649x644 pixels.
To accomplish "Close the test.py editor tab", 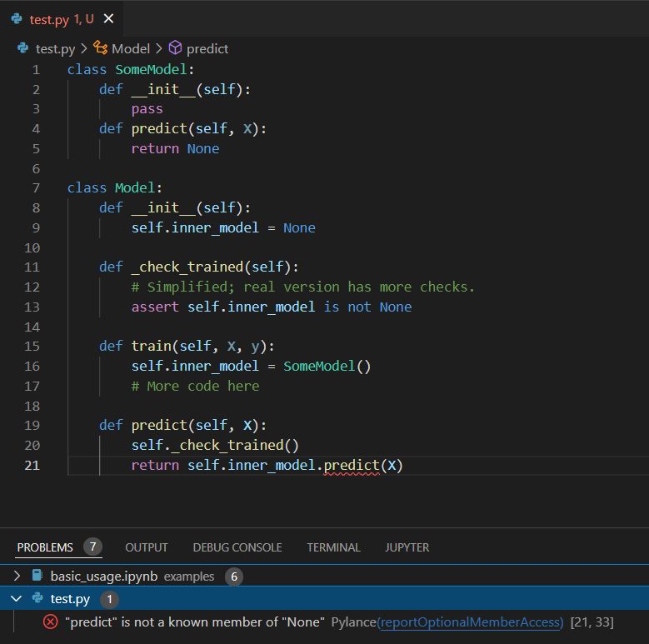I will pyautogui.click(x=108, y=18).
